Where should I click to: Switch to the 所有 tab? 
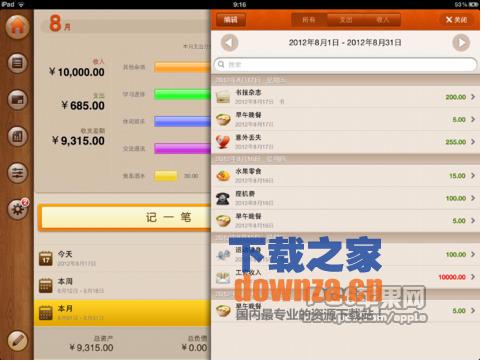[309, 20]
